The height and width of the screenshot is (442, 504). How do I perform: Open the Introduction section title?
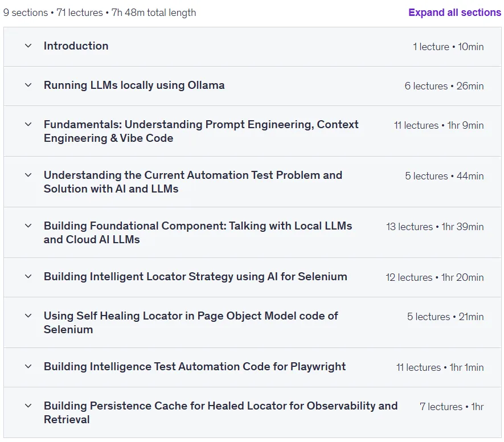pyautogui.click(x=76, y=46)
